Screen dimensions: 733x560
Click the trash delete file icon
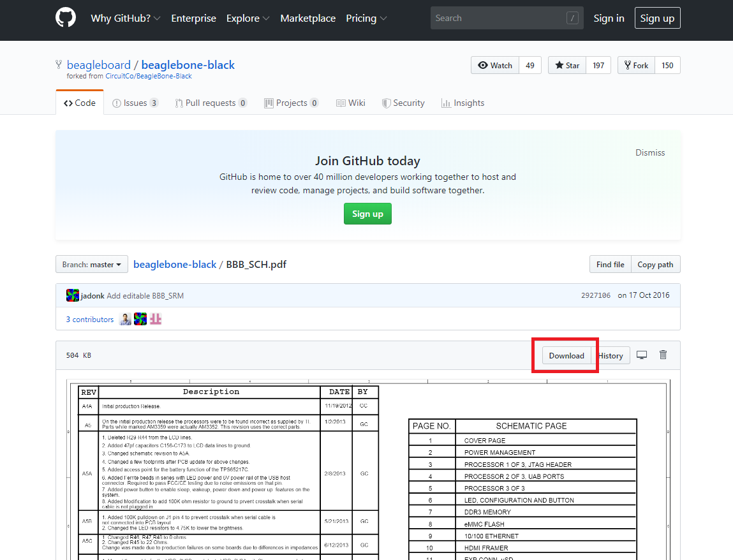coord(663,355)
